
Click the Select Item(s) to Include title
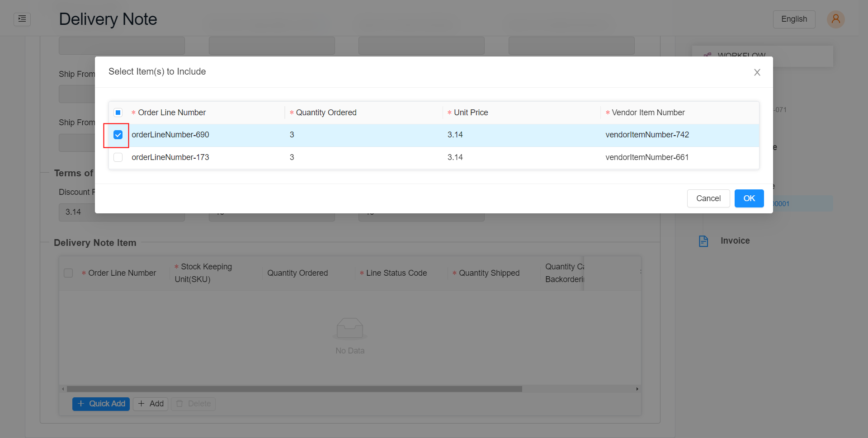157,71
